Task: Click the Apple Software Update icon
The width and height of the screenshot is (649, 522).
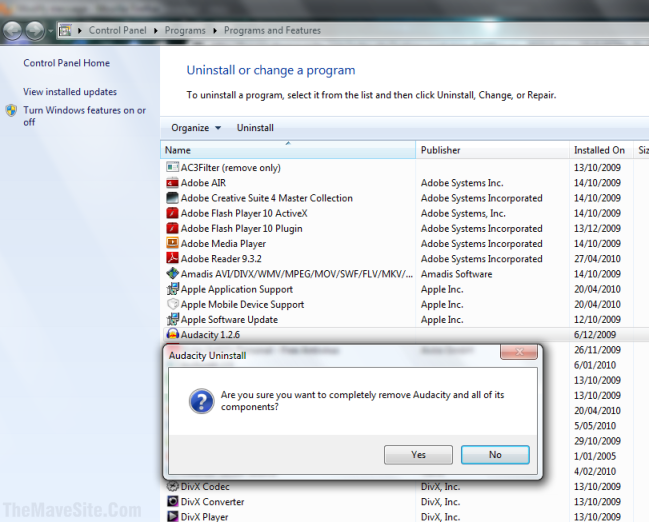Action: tap(172, 319)
